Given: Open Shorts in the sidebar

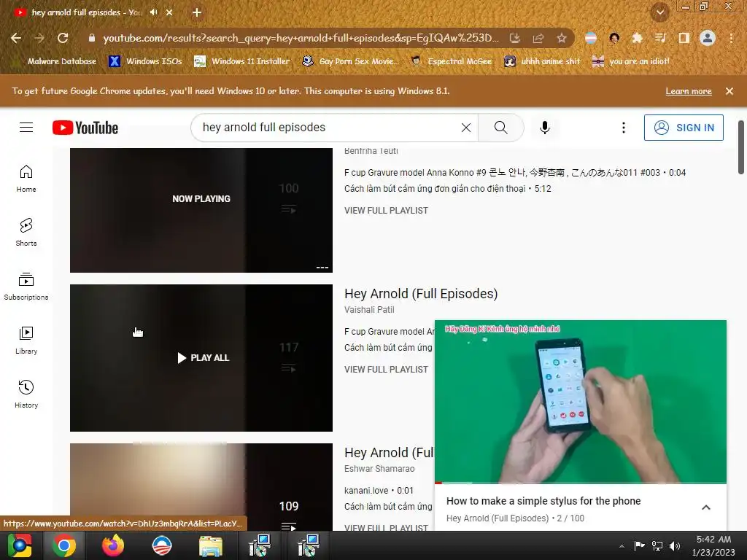Looking at the screenshot, I should pos(26,233).
